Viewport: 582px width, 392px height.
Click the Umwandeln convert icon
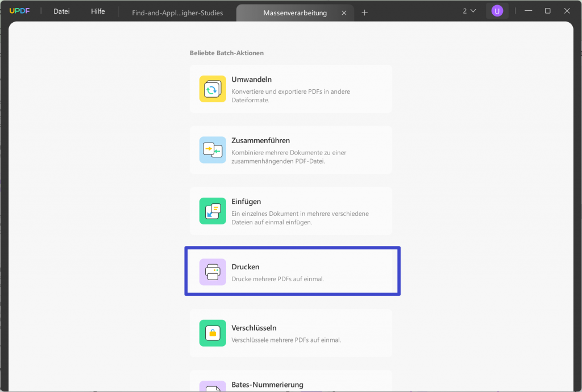coord(213,89)
